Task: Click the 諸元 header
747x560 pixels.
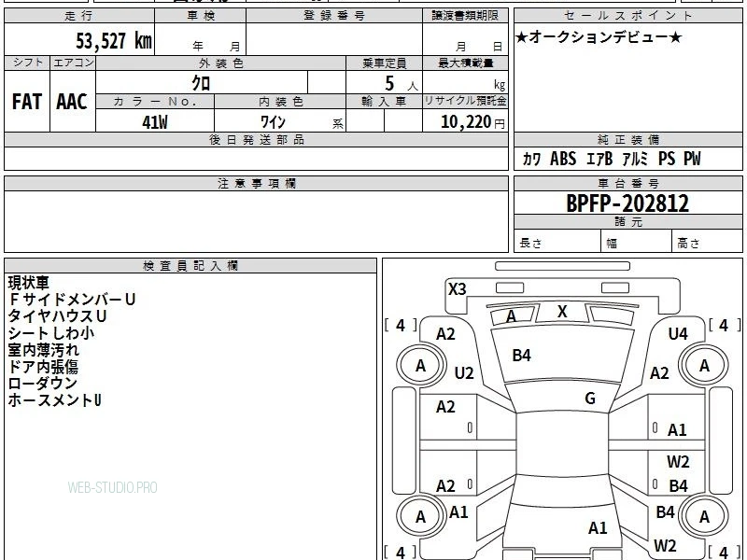Action: tap(627, 222)
